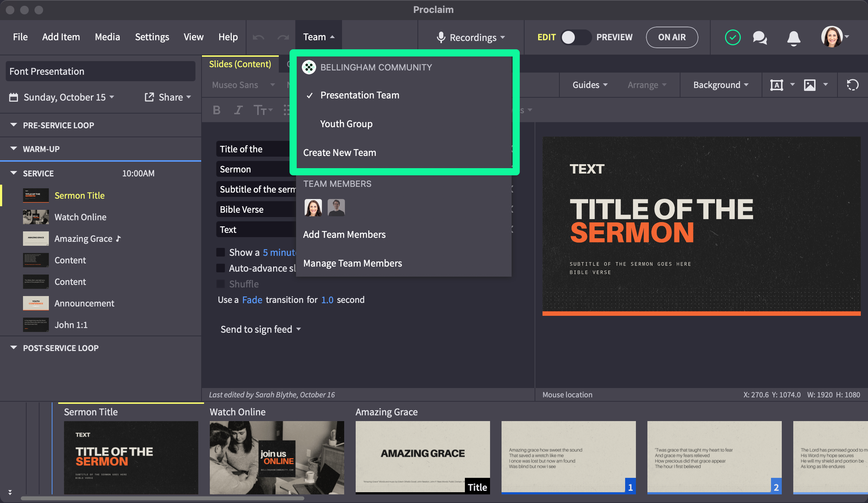Click the redo arrow icon
Viewport: 868px width, 503px height.
tap(283, 37)
